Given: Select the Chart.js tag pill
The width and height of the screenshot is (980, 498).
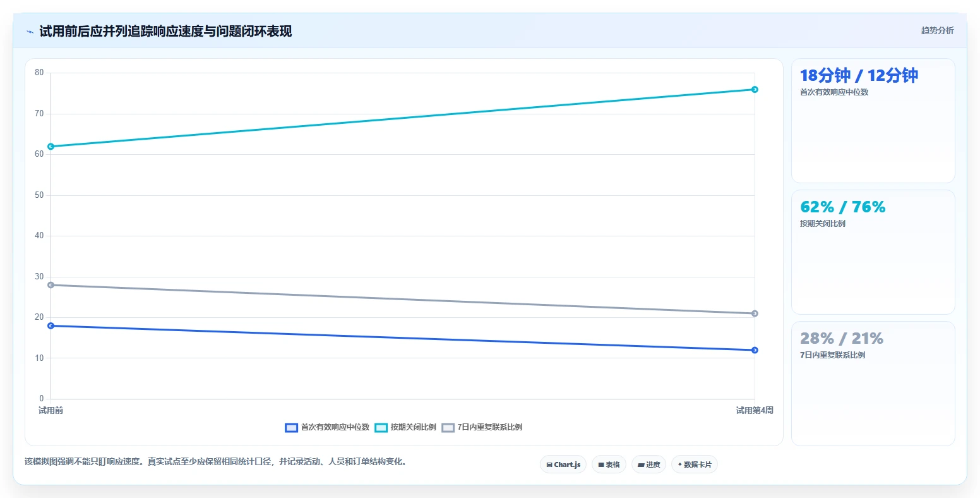Looking at the screenshot, I should tap(563, 465).
